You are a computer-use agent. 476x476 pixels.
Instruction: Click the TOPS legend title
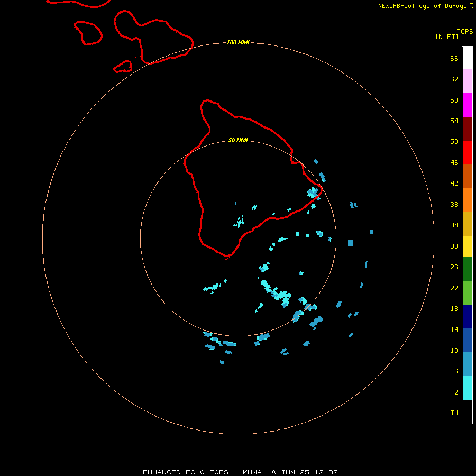[x=465, y=31]
